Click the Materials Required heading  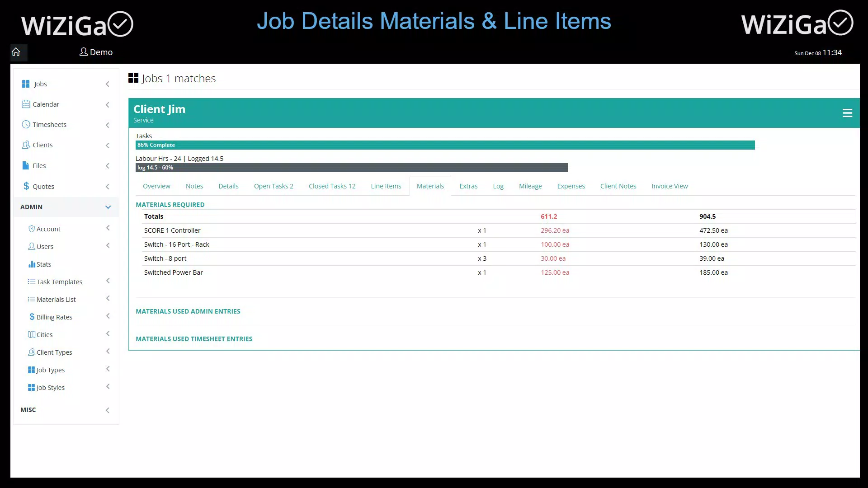(x=170, y=205)
